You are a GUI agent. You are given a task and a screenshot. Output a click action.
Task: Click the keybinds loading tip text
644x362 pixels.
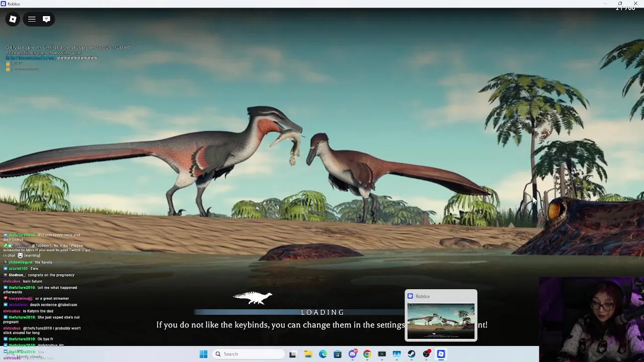[x=322, y=325]
